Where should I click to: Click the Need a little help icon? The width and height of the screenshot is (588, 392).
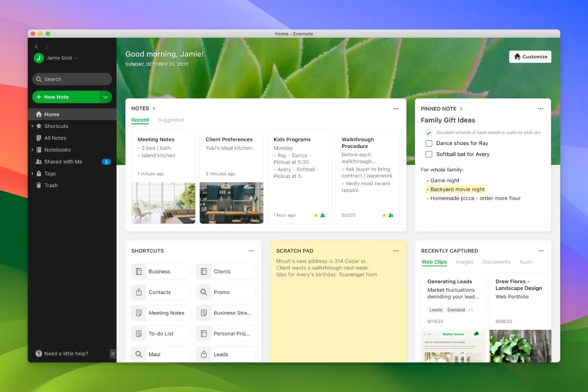[x=39, y=354]
